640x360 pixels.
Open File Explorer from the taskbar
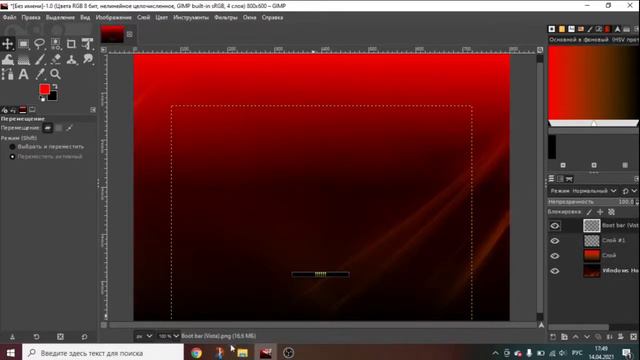click(242, 353)
